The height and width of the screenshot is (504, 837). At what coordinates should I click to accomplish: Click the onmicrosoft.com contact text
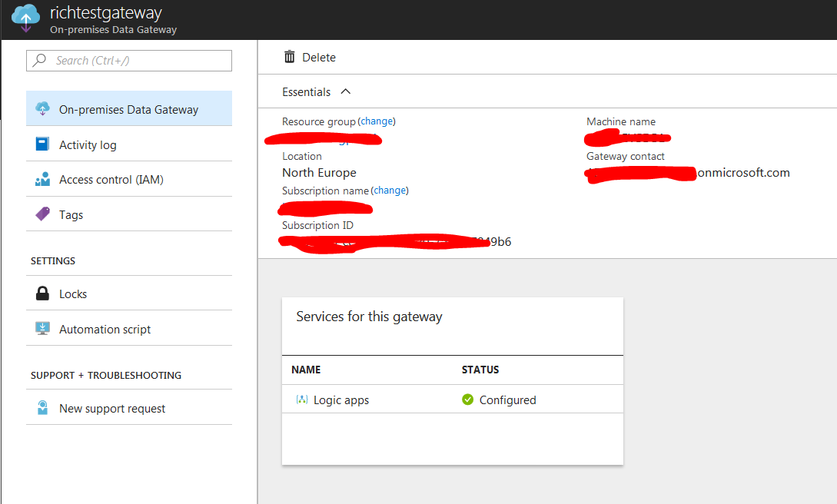743,172
